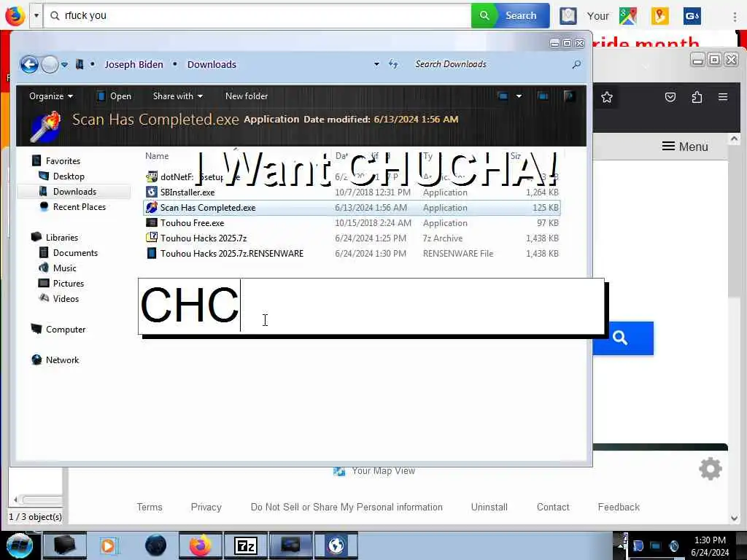Screen dimensions: 747x560
Task: Open the Share with menu
Action: pos(178,96)
